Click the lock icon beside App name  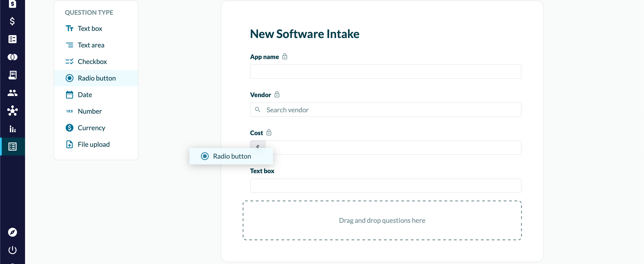(284, 57)
